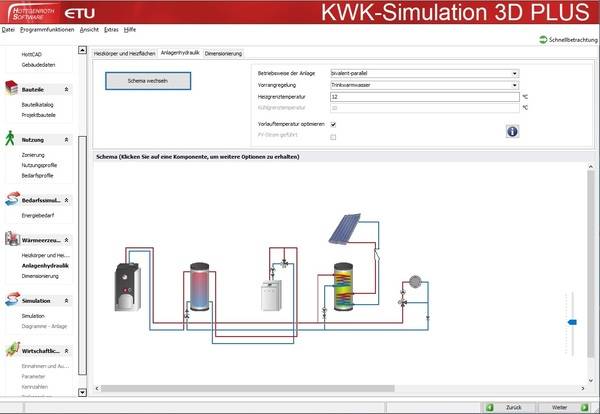
Task: Click the Bauteile section icon
Action: click(x=11, y=88)
